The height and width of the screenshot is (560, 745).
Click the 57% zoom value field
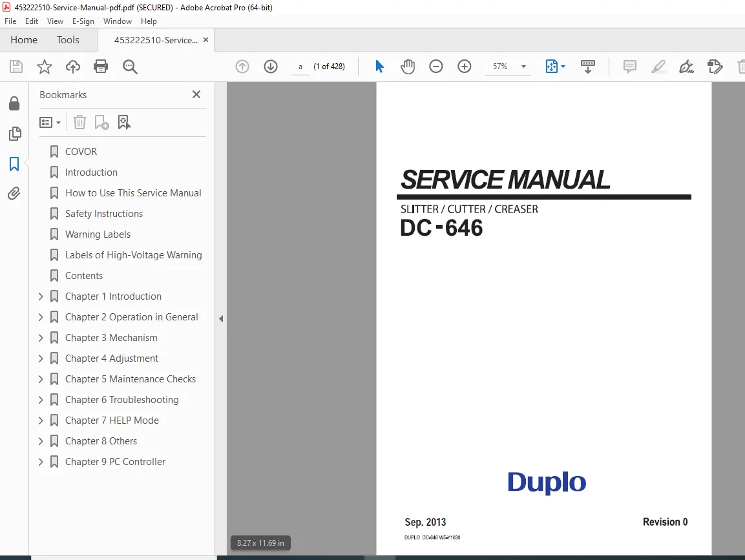(500, 67)
